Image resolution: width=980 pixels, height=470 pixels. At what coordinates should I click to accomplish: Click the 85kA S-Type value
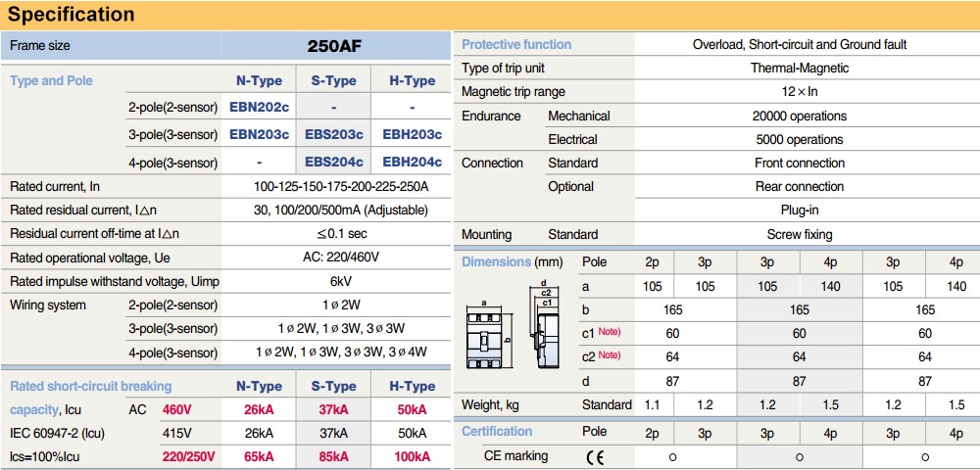pyautogui.click(x=334, y=457)
